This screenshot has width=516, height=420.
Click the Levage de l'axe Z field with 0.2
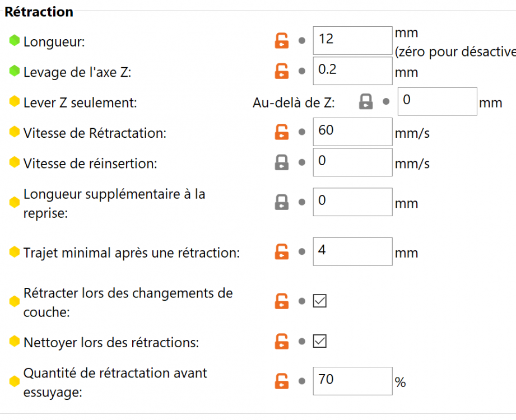coord(352,71)
